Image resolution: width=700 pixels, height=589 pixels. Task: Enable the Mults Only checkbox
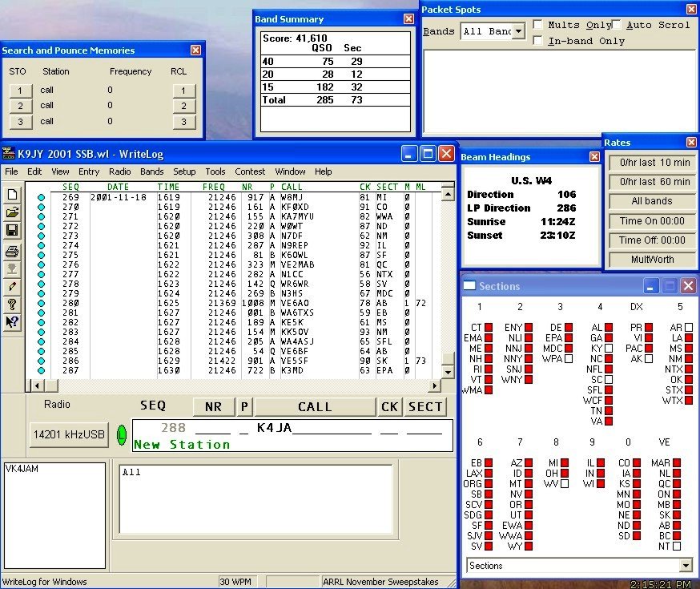tap(538, 25)
